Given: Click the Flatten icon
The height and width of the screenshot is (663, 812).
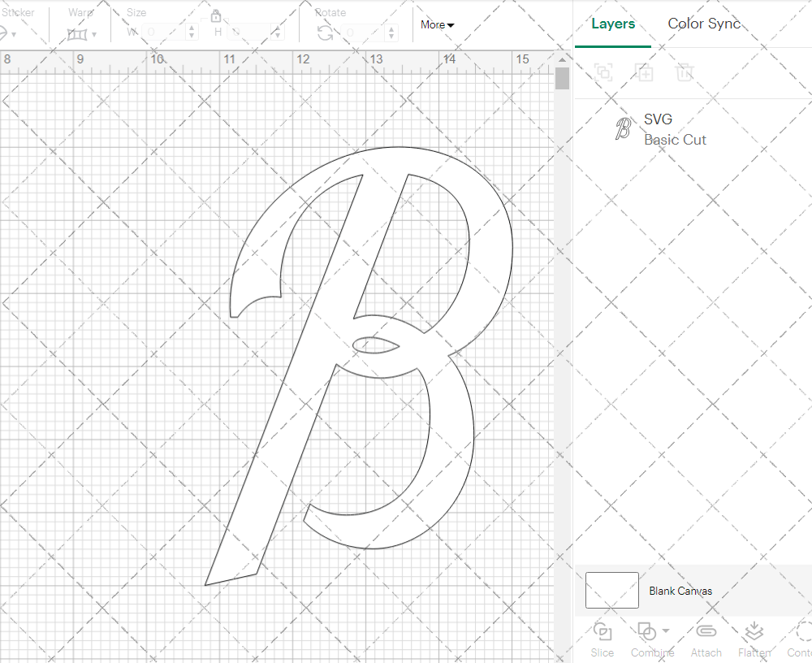Looking at the screenshot, I should pos(754,632).
